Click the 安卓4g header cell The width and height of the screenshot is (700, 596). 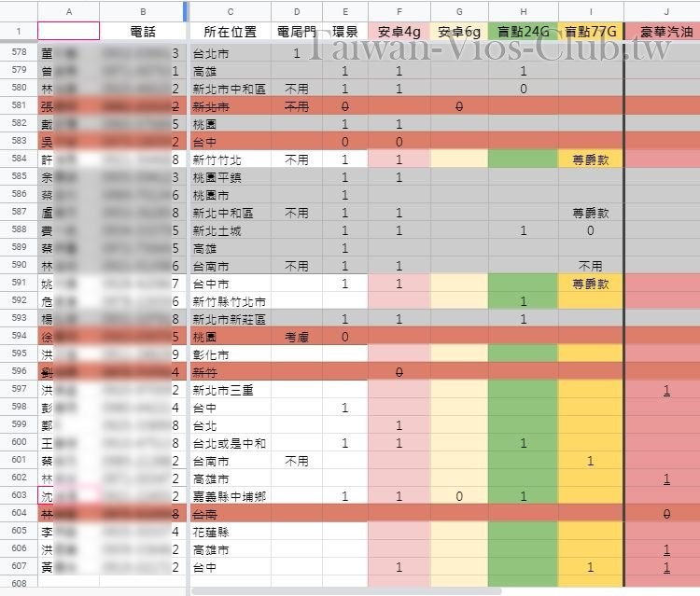coord(399,31)
